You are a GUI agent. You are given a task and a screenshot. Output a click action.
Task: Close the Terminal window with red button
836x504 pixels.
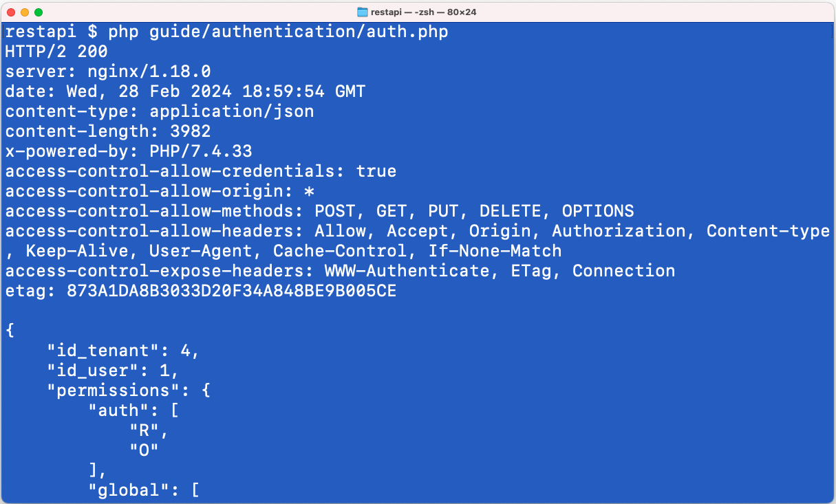coord(11,12)
